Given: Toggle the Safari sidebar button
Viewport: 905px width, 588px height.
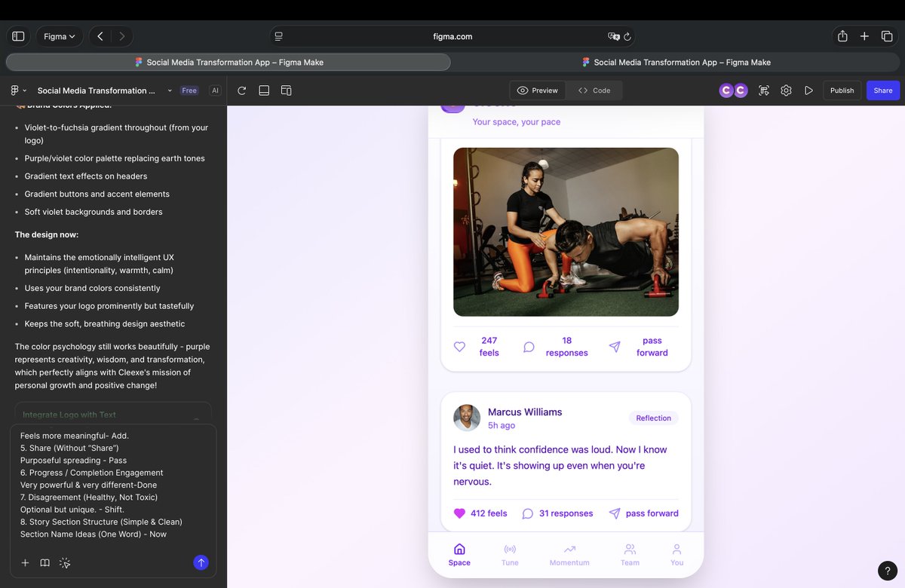Looking at the screenshot, I should (x=18, y=36).
